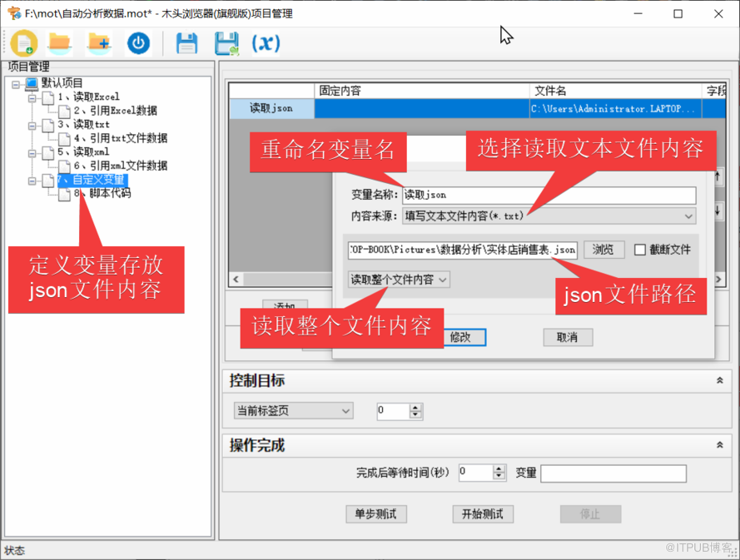Open the 当前标签页 dropdown
The height and width of the screenshot is (560, 740).
345,410
